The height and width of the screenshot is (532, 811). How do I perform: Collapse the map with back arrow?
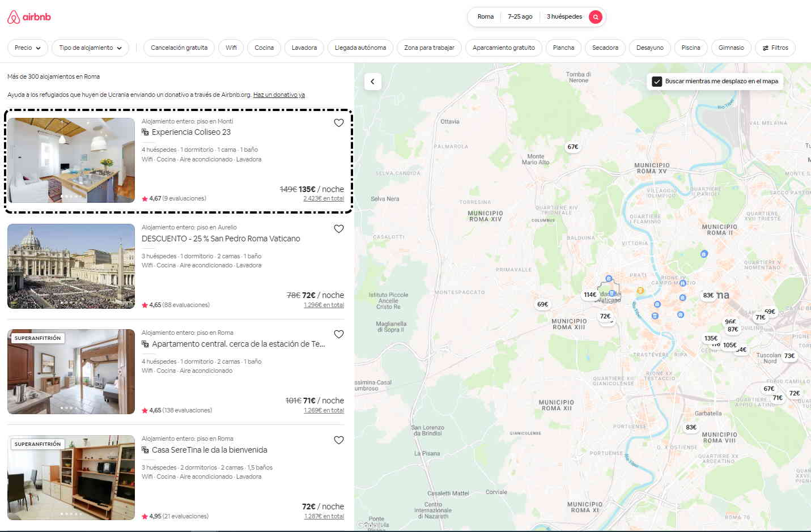(372, 82)
